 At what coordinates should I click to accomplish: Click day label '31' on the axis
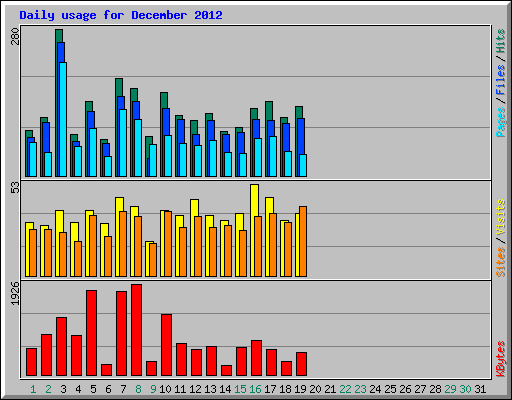pyautogui.click(x=480, y=389)
